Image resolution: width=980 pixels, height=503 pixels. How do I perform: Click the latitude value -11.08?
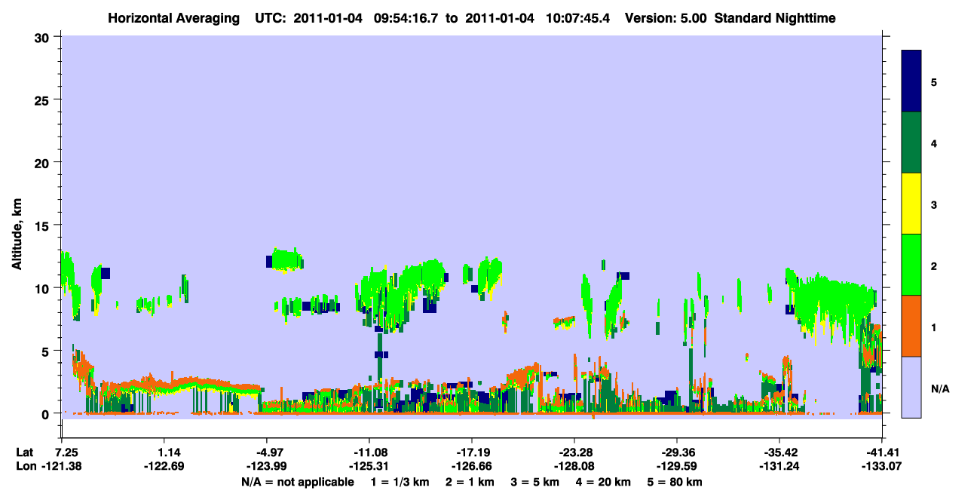tap(369, 452)
